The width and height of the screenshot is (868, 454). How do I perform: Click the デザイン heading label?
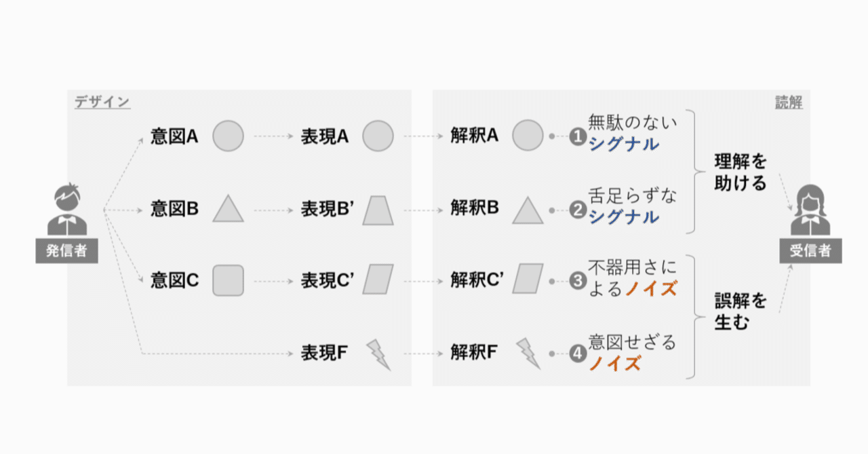coord(102,102)
